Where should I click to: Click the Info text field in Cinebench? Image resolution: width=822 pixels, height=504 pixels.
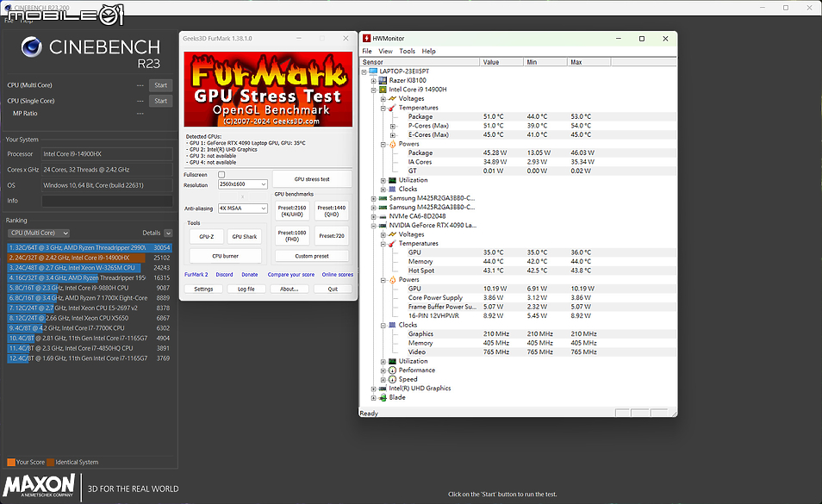point(107,201)
